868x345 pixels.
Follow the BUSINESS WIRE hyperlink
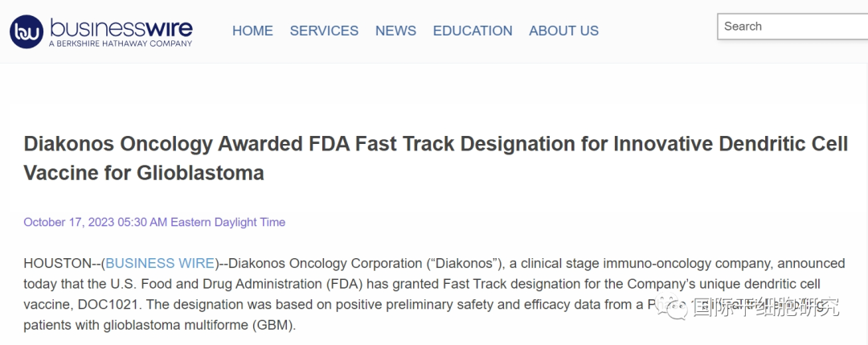point(160,263)
